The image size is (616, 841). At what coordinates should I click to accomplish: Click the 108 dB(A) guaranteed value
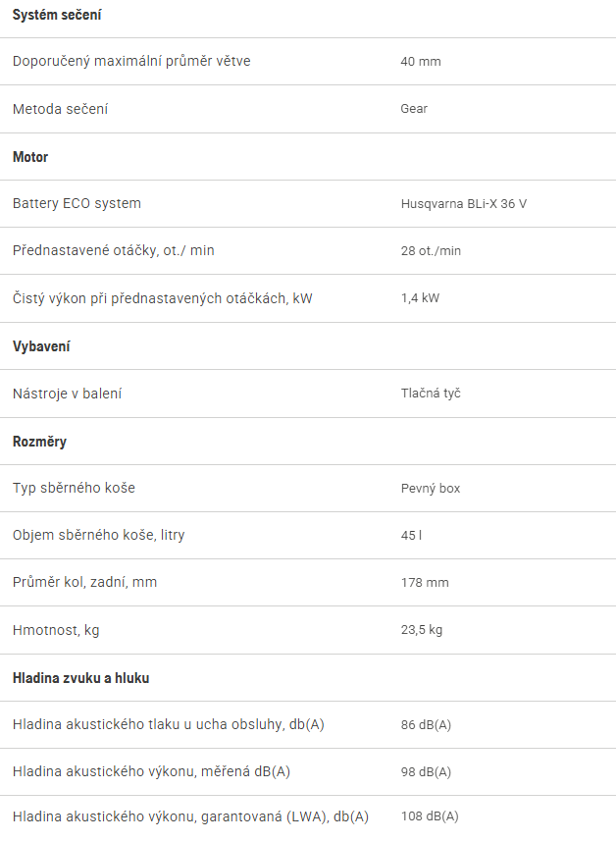tap(430, 816)
